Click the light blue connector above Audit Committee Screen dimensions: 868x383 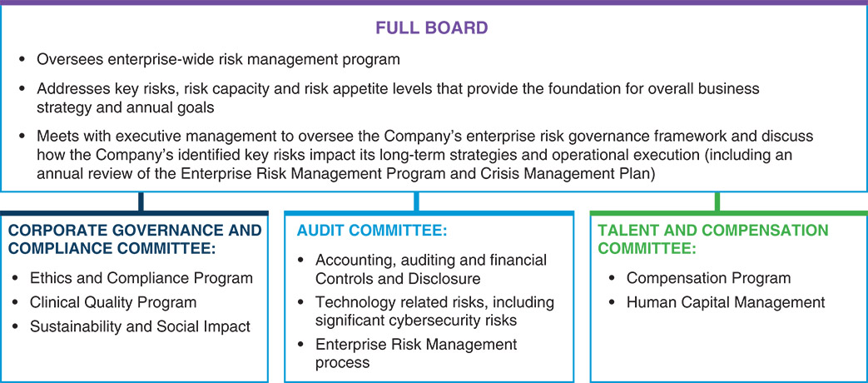[x=416, y=201]
